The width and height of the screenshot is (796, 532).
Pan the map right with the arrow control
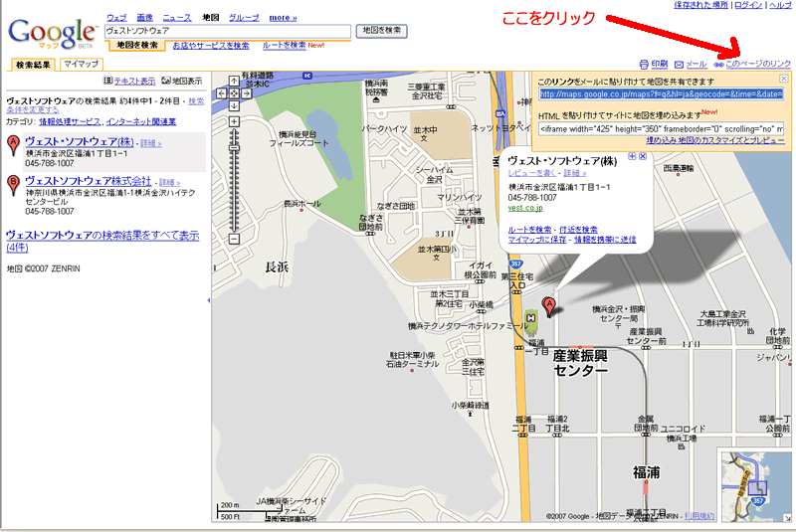[246, 93]
